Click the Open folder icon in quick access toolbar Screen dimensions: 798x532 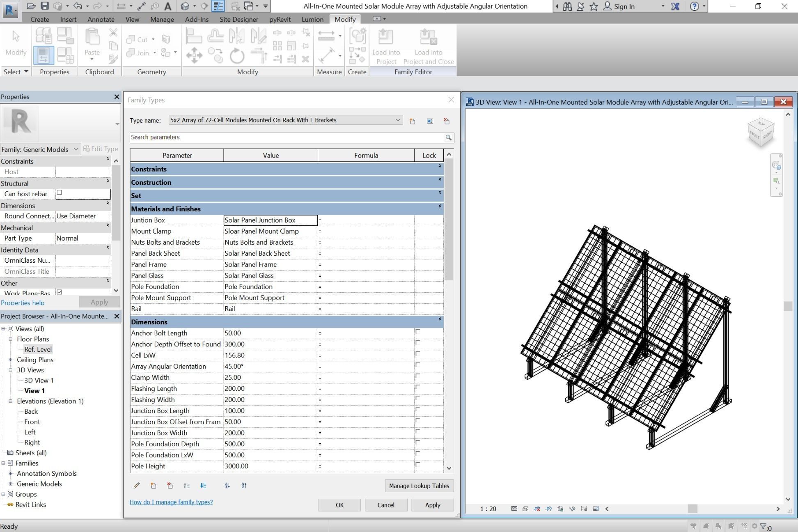pyautogui.click(x=31, y=6)
